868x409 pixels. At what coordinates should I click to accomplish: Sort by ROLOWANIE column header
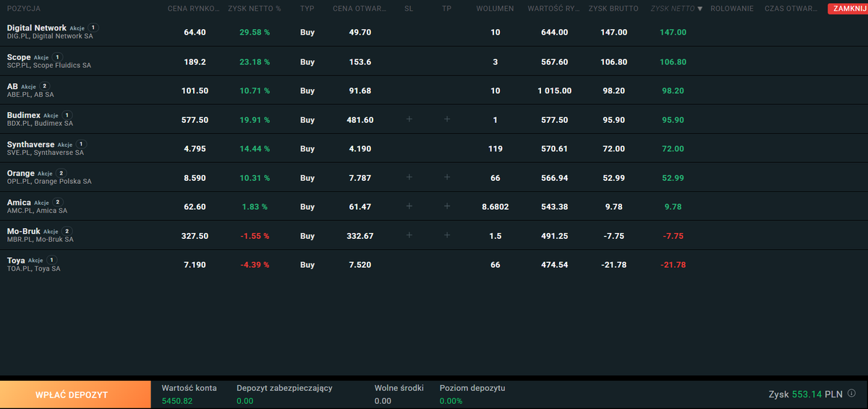point(732,9)
